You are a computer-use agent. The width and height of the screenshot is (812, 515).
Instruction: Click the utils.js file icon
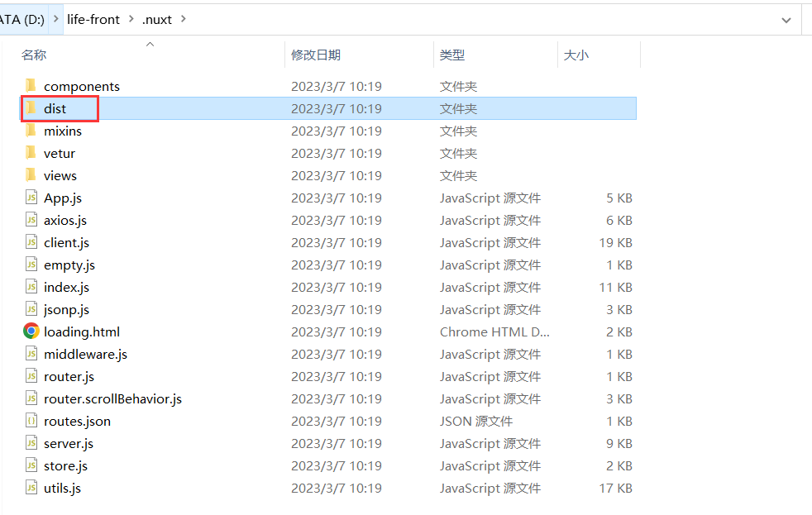tap(31, 487)
